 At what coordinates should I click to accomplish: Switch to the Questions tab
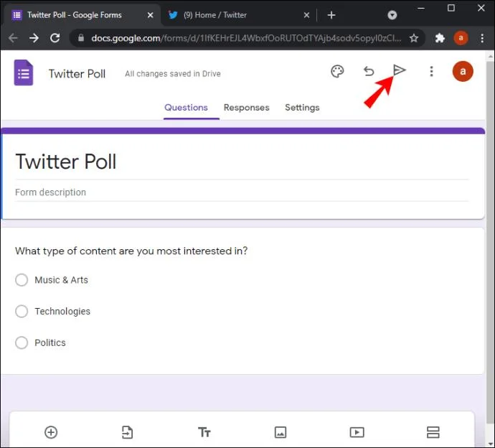point(186,108)
